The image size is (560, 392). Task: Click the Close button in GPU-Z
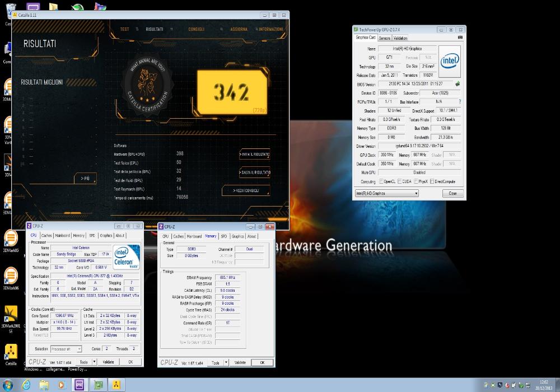click(452, 193)
